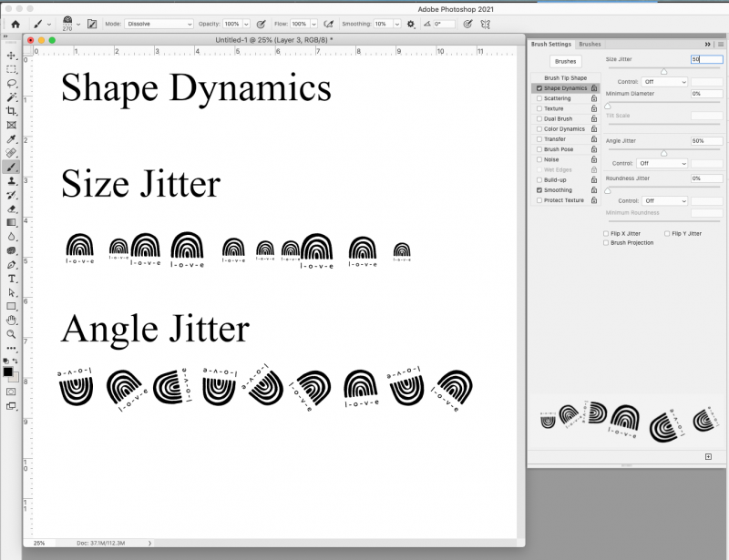Select the Brush tool in toolbar
This screenshot has height=560, width=729.
pos(11,167)
